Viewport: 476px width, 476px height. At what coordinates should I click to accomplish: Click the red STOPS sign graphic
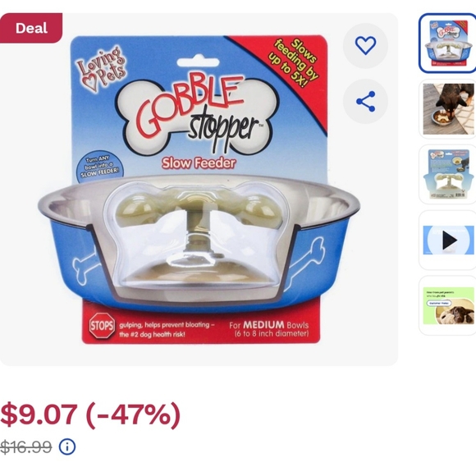102,326
